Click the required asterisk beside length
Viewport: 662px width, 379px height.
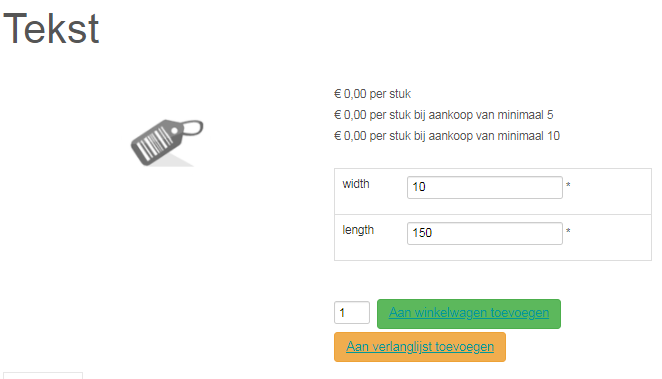pyautogui.click(x=568, y=231)
